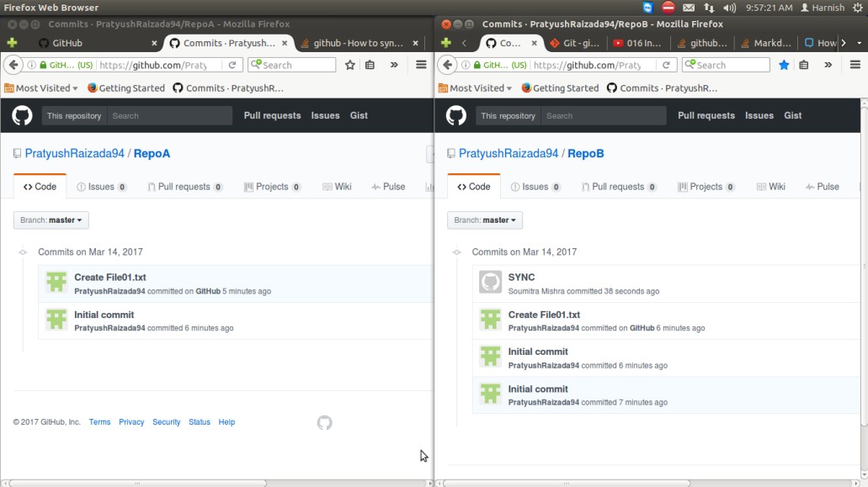
Task: Switch to 'github - How to syn...' tab
Action: 358,43
